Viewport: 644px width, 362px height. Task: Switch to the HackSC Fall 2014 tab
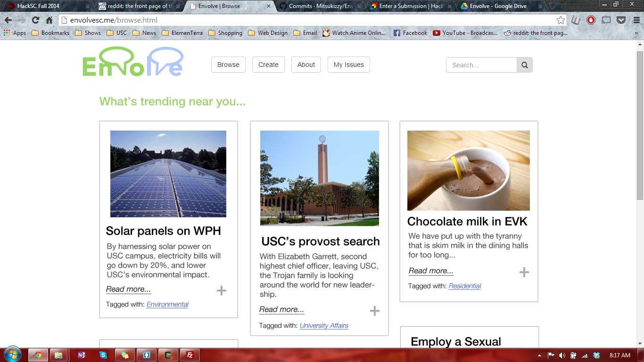point(47,6)
